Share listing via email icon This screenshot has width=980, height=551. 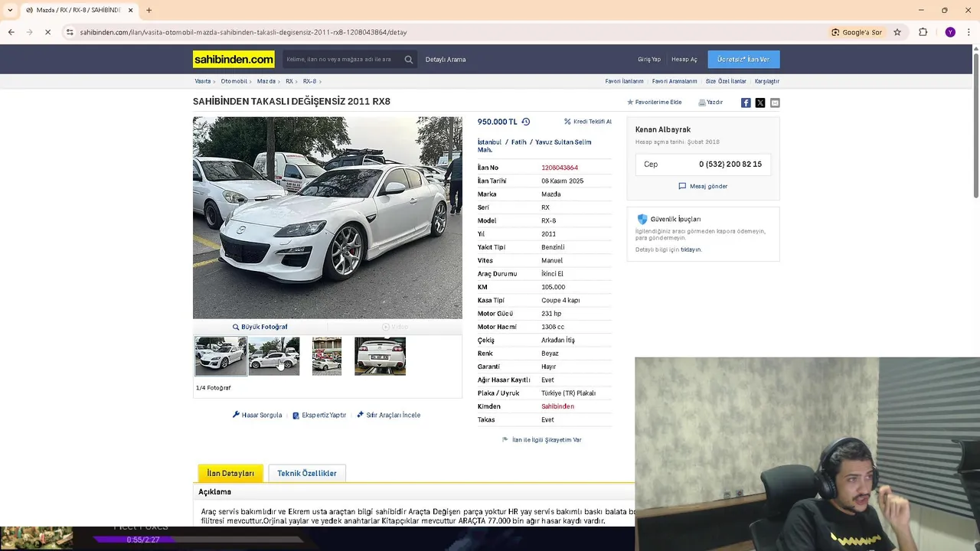pyautogui.click(x=775, y=103)
